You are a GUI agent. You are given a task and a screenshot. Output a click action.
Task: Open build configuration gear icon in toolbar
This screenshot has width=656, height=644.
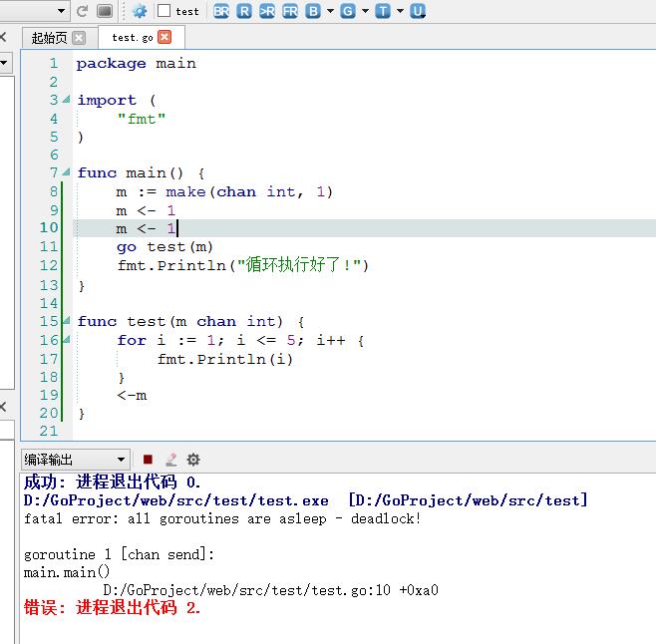140,11
